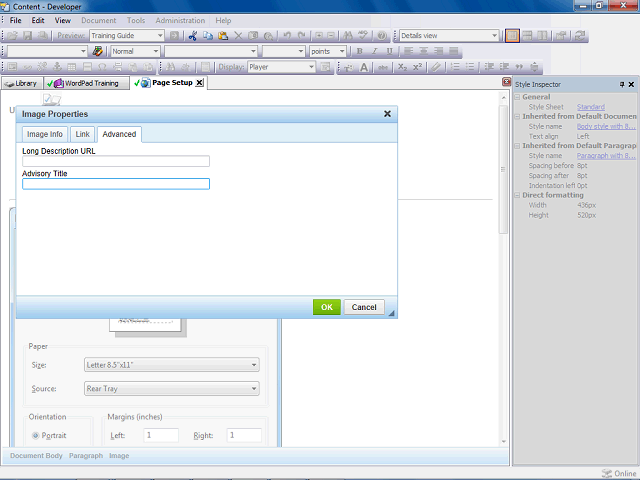Image resolution: width=640 pixels, height=480 pixels.
Task: Click the Paragraph breadcrumb in path bar
Action: pyautogui.click(x=86, y=456)
